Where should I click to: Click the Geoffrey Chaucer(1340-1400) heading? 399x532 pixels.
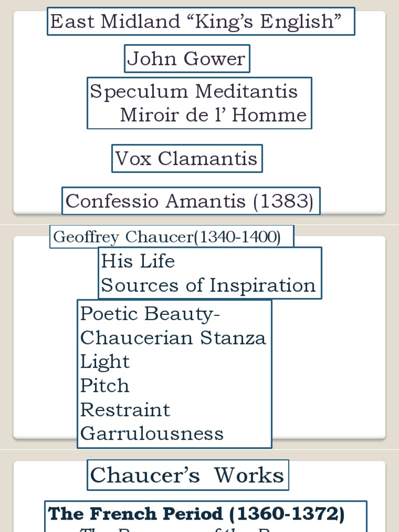tap(167, 237)
